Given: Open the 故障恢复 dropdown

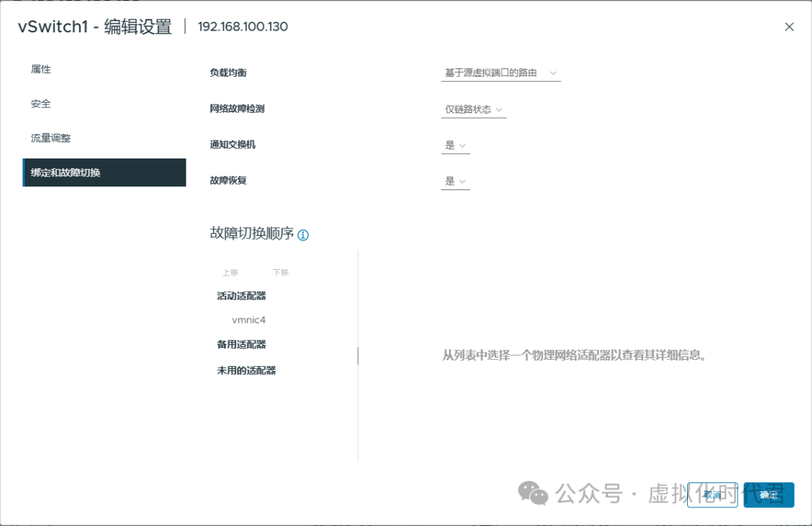Looking at the screenshot, I should [x=455, y=180].
